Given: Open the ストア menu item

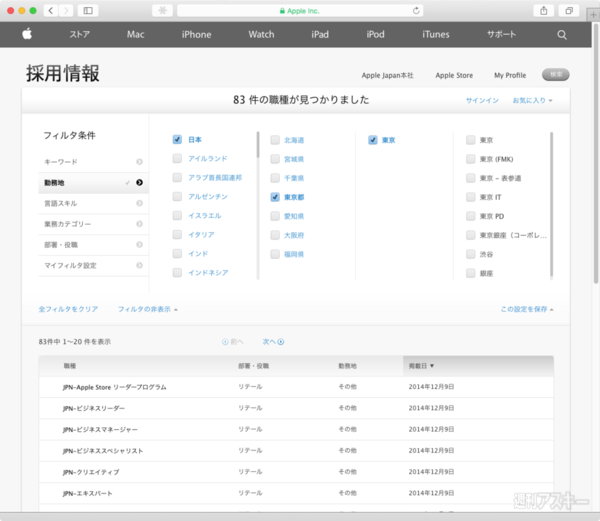Looking at the screenshot, I should click(80, 34).
